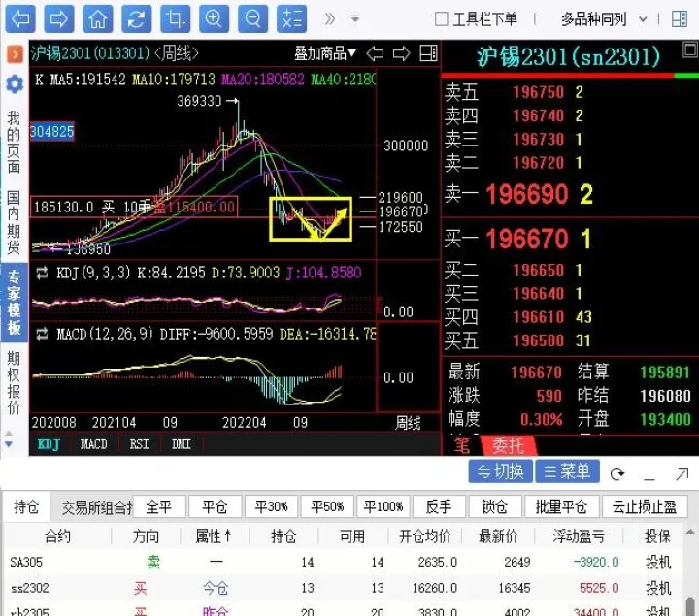The width and height of the screenshot is (699, 616).
Task: Maximize the 沪锡2301 quote panel
Action: (690, 49)
